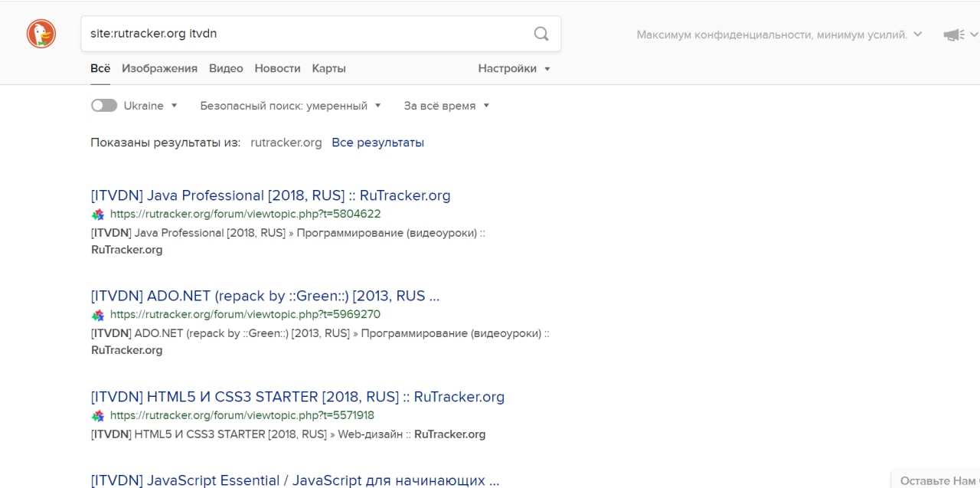Open [ITVDN] ADO.NET repack result title
The height and width of the screenshot is (488, 980).
click(265, 296)
